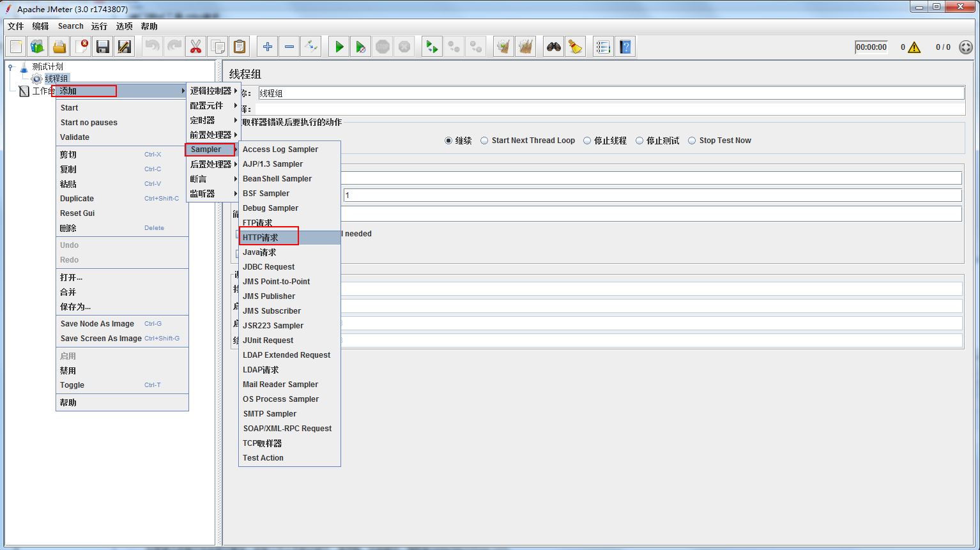Viewport: 980px width, 550px height.
Task: Click the Start no pauses icon
Action: 361,47
